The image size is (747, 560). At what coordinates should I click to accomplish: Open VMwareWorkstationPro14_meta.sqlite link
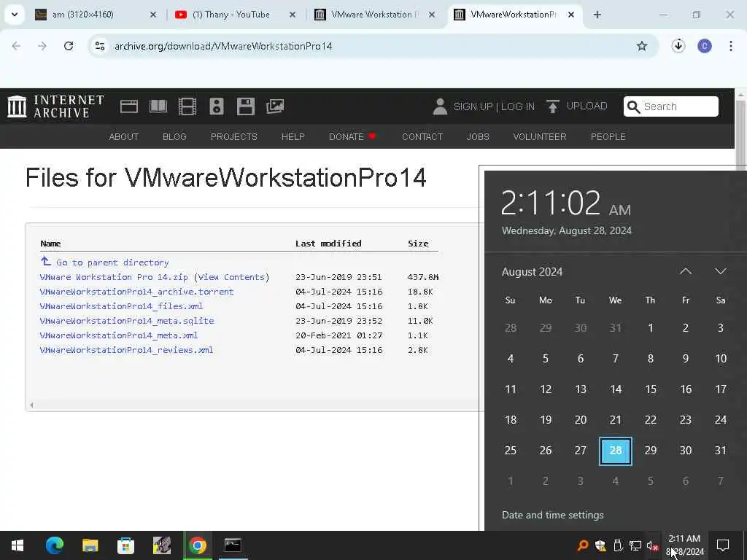127,321
